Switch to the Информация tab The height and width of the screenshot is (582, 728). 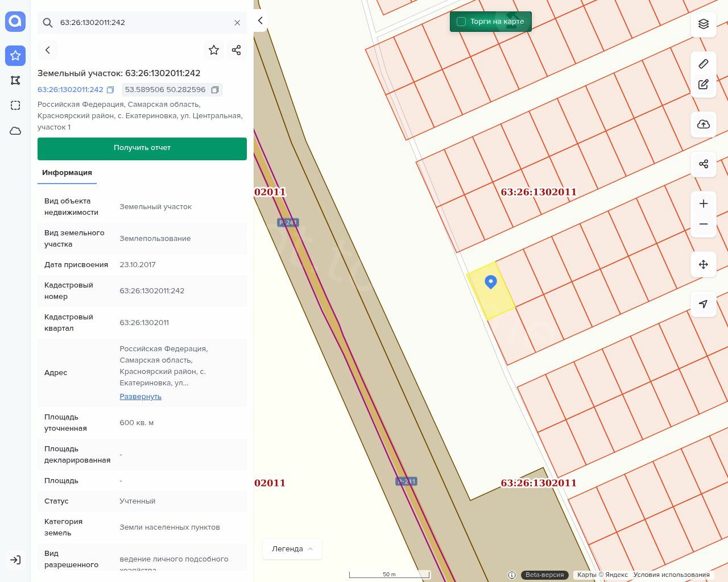(67, 173)
